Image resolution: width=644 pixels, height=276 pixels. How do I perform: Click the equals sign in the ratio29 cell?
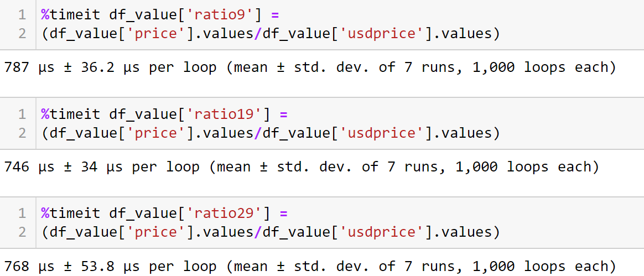(x=283, y=213)
